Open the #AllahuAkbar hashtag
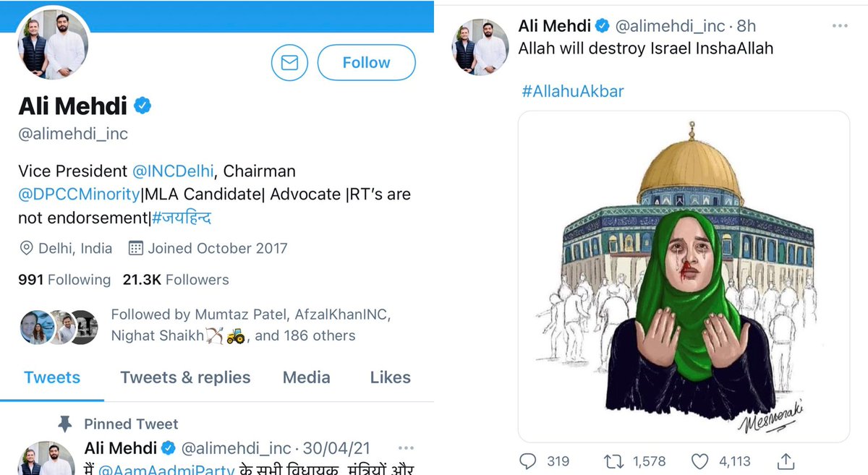The width and height of the screenshot is (868, 475). (x=572, y=91)
